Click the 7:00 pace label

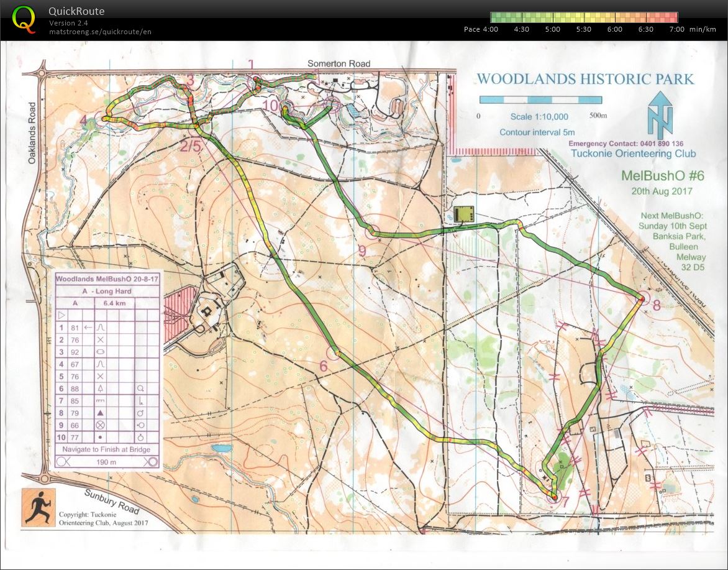point(676,29)
